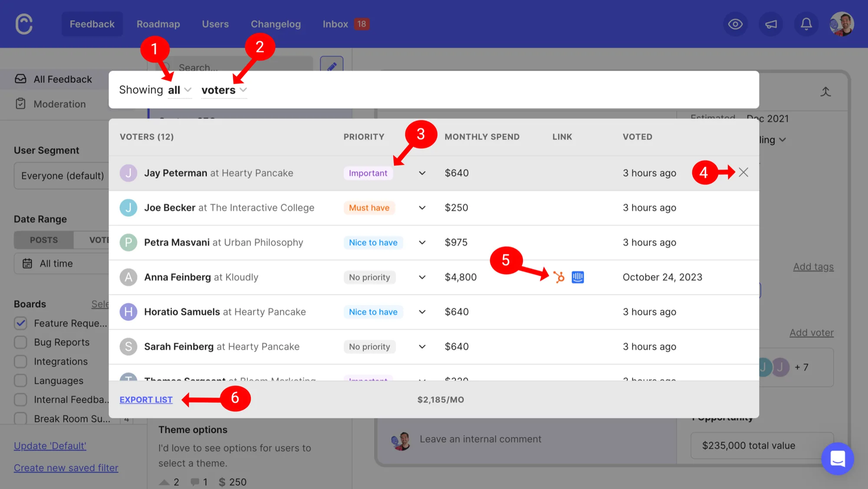Click the $235,000 total value field
This screenshot has width=868, height=489.
click(x=762, y=446)
